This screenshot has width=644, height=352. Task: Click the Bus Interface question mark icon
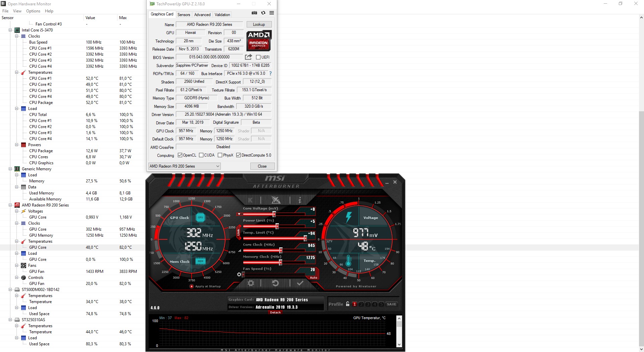point(270,73)
